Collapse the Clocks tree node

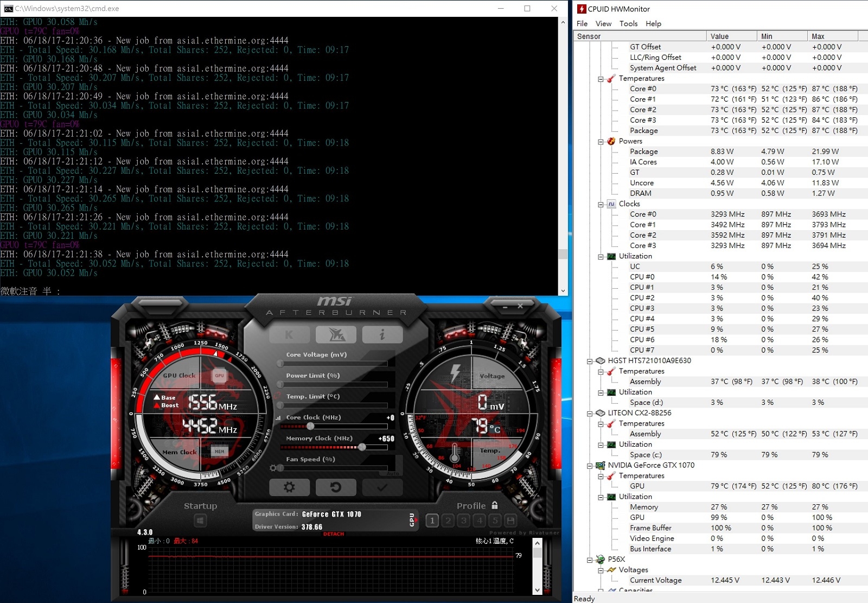[x=601, y=205]
